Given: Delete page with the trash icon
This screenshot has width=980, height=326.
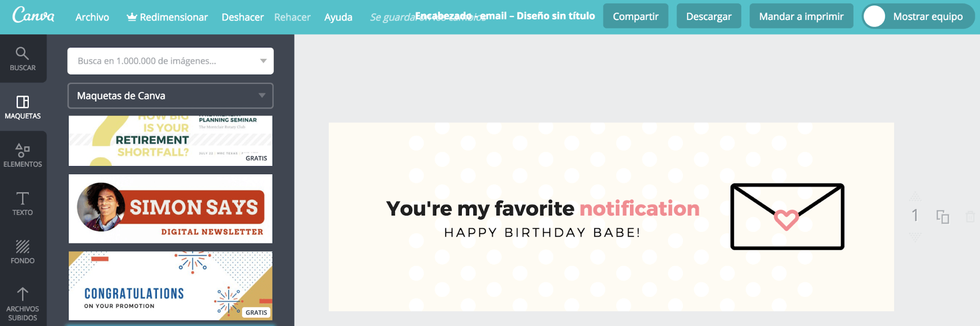Looking at the screenshot, I should tap(970, 217).
